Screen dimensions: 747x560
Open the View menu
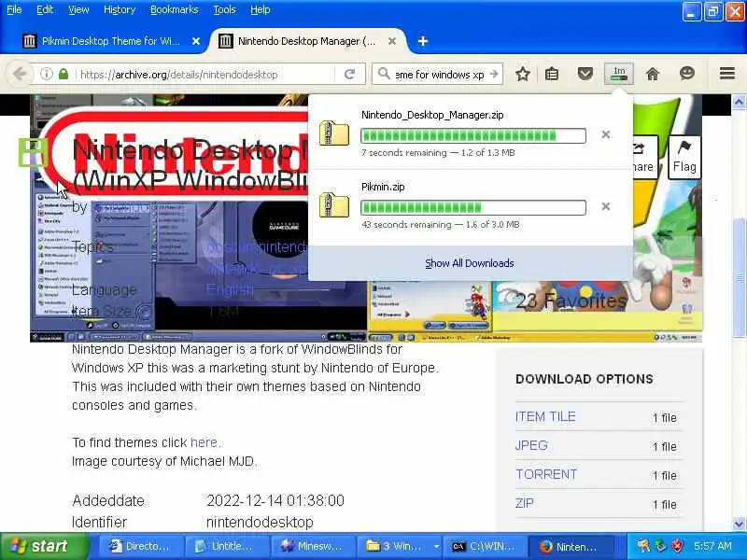pyautogui.click(x=78, y=9)
